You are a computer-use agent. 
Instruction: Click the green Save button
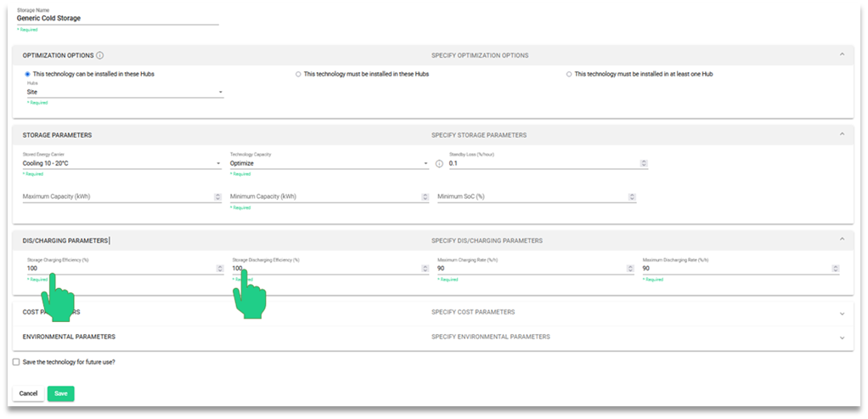(61, 394)
